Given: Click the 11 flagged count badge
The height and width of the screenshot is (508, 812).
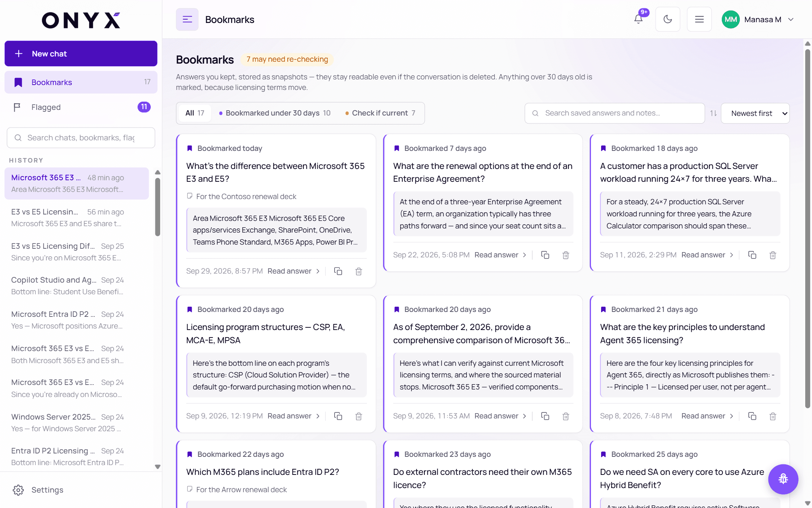Looking at the screenshot, I should [x=144, y=107].
